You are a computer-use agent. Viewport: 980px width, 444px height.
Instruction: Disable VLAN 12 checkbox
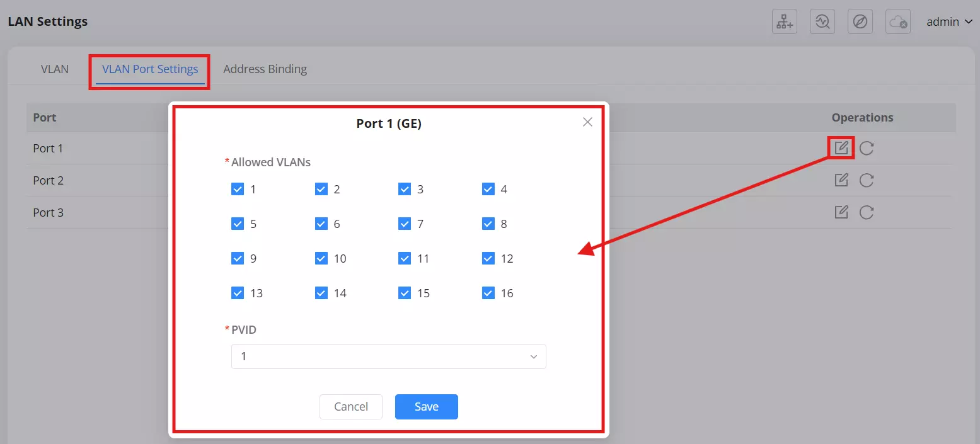(488, 258)
